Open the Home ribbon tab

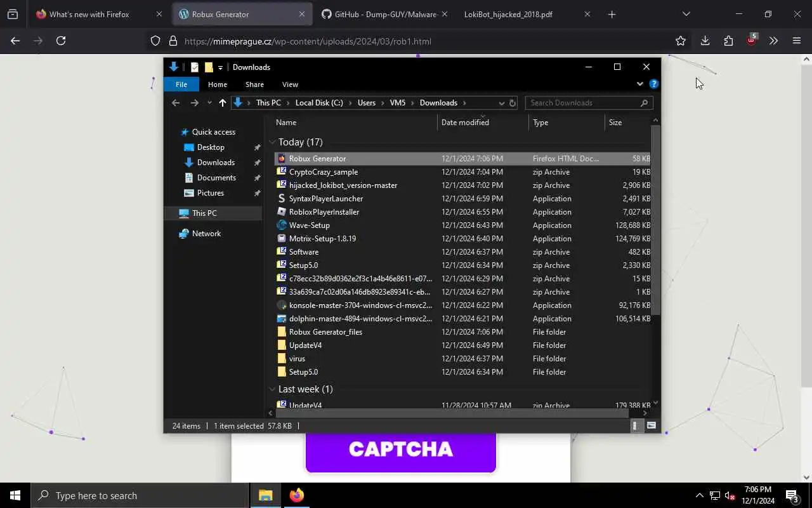coord(218,84)
